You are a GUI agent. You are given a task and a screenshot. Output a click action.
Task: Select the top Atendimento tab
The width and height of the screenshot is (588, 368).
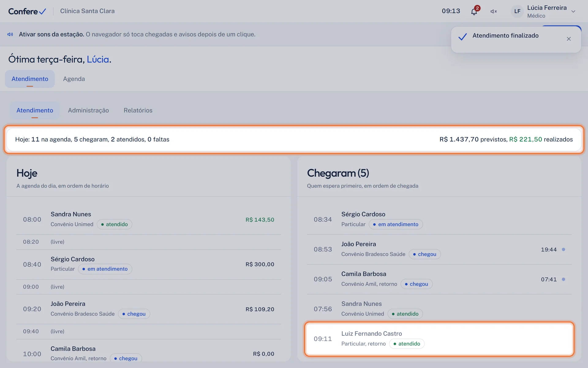pyautogui.click(x=30, y=79)
